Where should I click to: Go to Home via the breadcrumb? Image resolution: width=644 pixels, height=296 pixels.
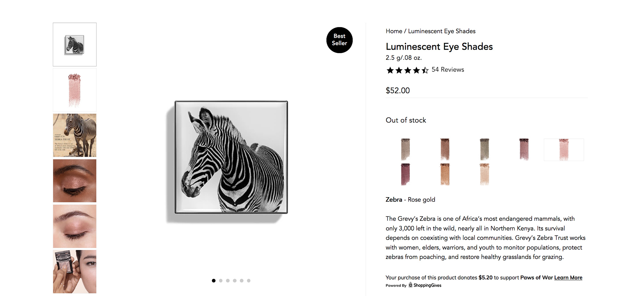click(x=394, y=31)
